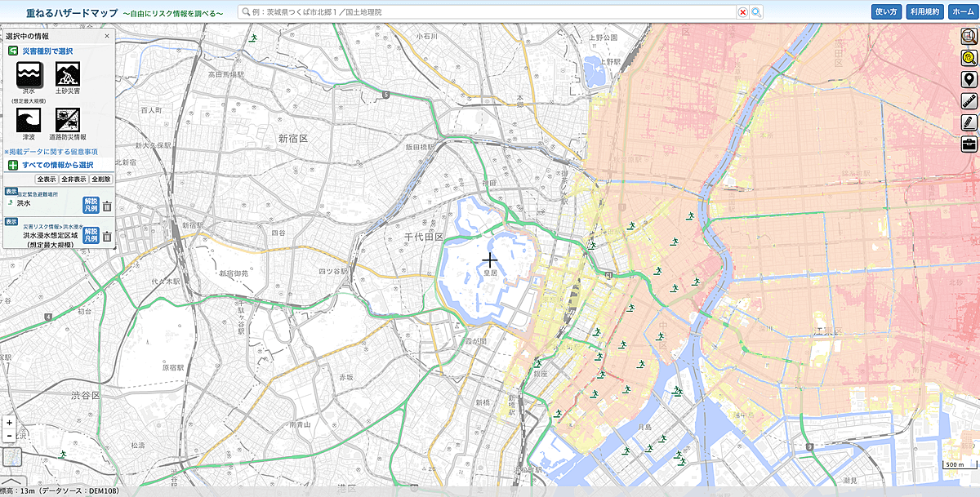This screenshot has width=980, height=497.
Task: Select the pencil drawing tool
Action: (x=969, y=122)
